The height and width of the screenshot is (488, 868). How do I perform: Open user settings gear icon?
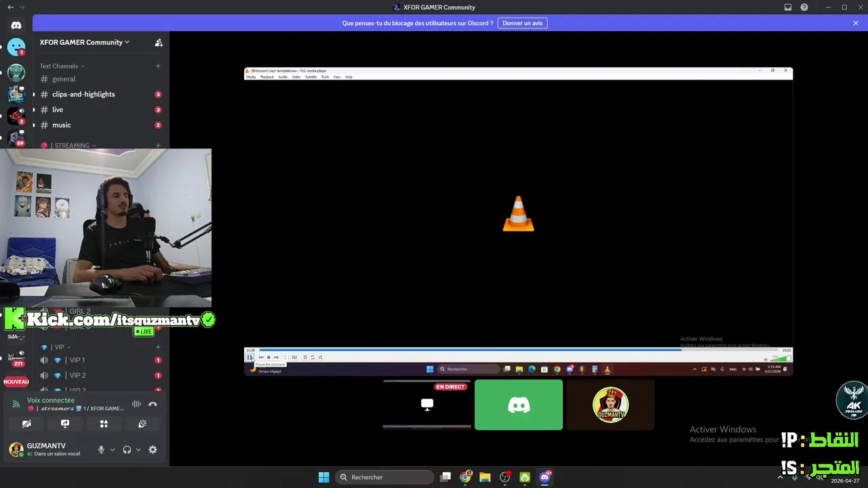[153, 449]
